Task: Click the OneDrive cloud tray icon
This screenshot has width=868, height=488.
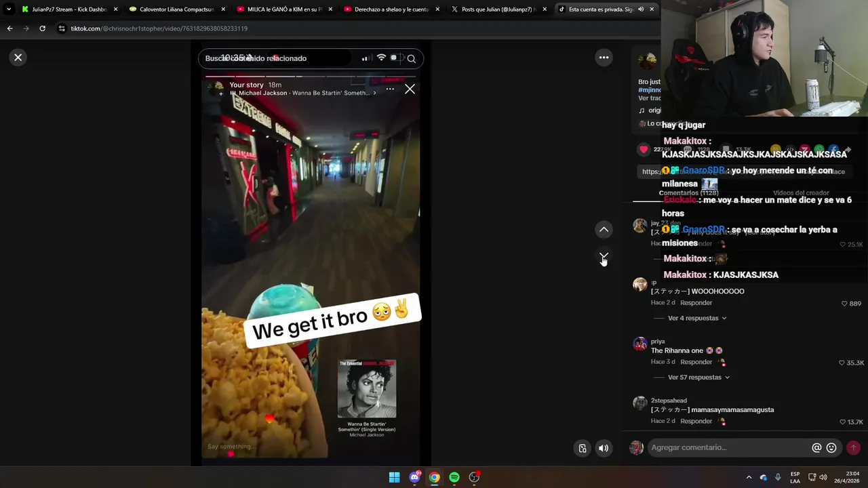Action: tap(764, 477)
